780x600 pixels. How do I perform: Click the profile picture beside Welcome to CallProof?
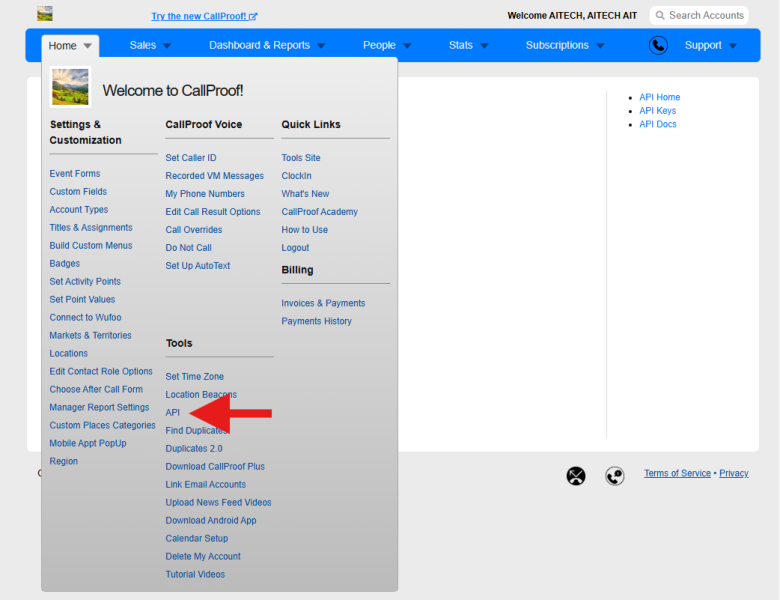click(x=70, y=87)
